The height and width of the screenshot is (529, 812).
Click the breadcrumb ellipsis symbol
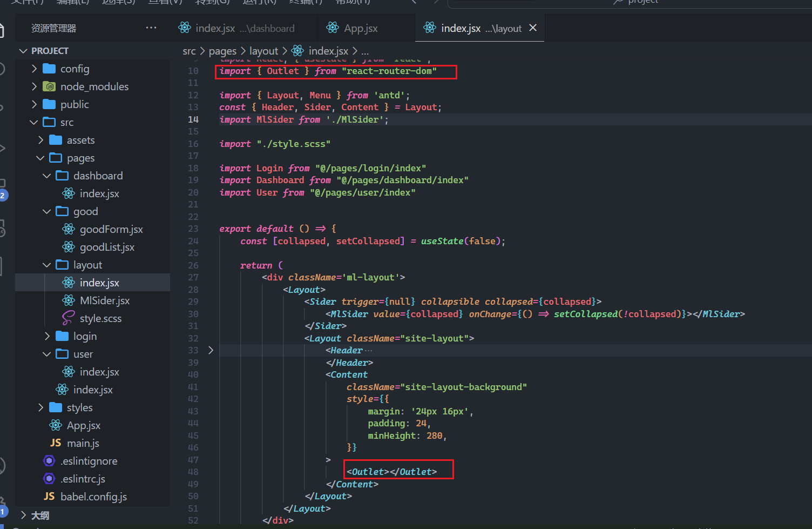point(365,52)
